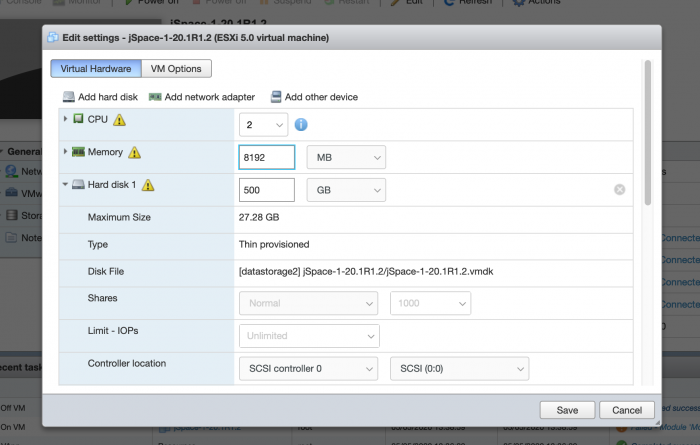Click the Hard disk 1 warning icon
The width and height of the screenshot is (700, 445).
[148, 185]
